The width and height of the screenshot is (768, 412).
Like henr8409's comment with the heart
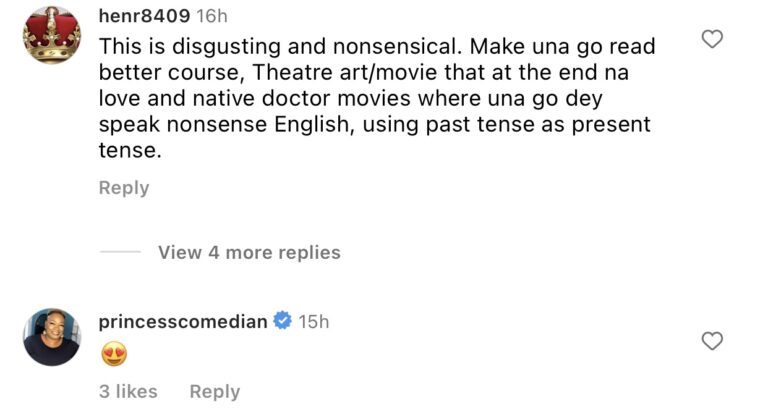point(712,40)
